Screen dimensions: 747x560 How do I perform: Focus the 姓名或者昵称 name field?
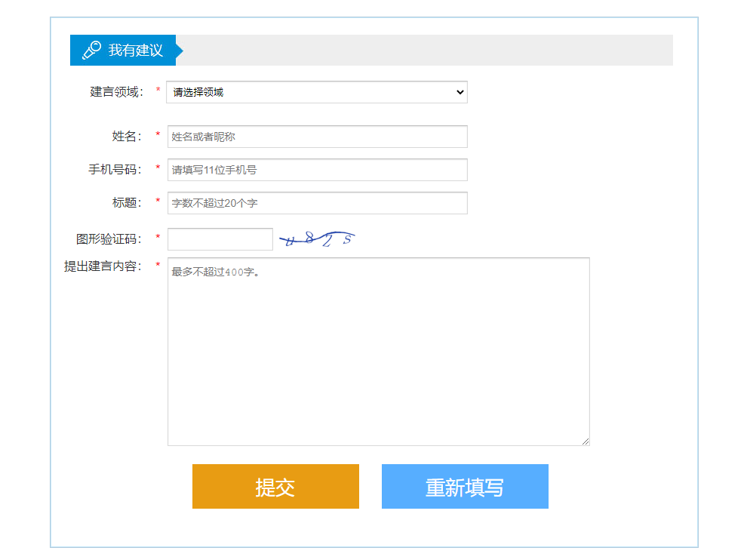pos(317,137)
